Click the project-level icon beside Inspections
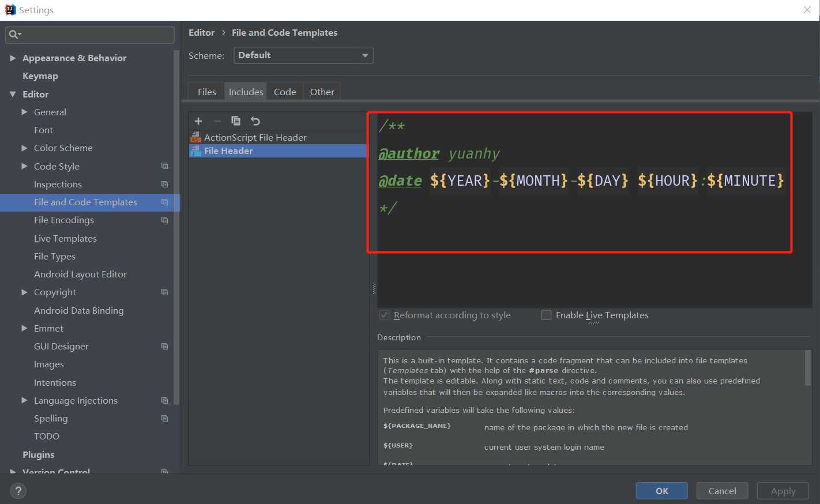Image resolution: width=820 pixels, height=504 pixels. [165, 184]
